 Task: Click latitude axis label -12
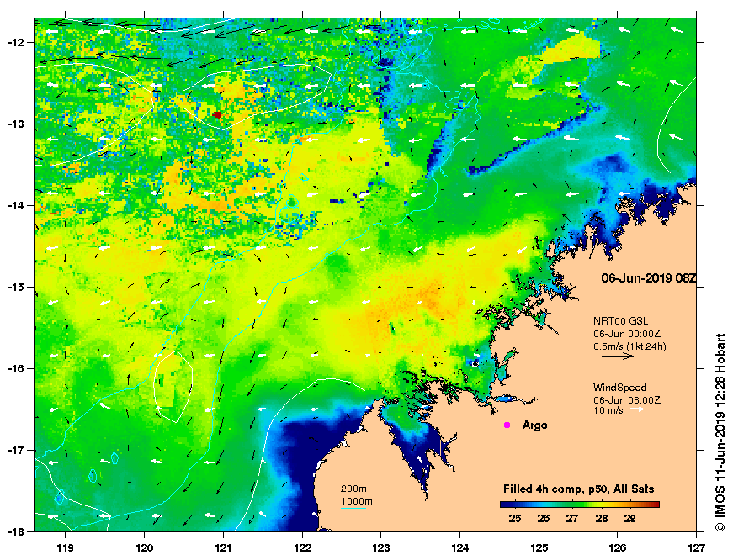click(15, 43)
